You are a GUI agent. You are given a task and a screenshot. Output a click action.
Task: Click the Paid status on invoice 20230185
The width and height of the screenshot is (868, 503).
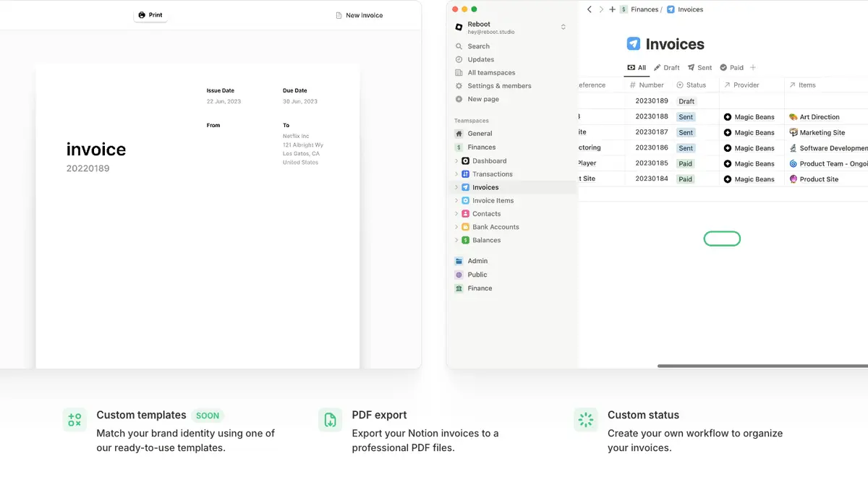[x=685, y=164]
